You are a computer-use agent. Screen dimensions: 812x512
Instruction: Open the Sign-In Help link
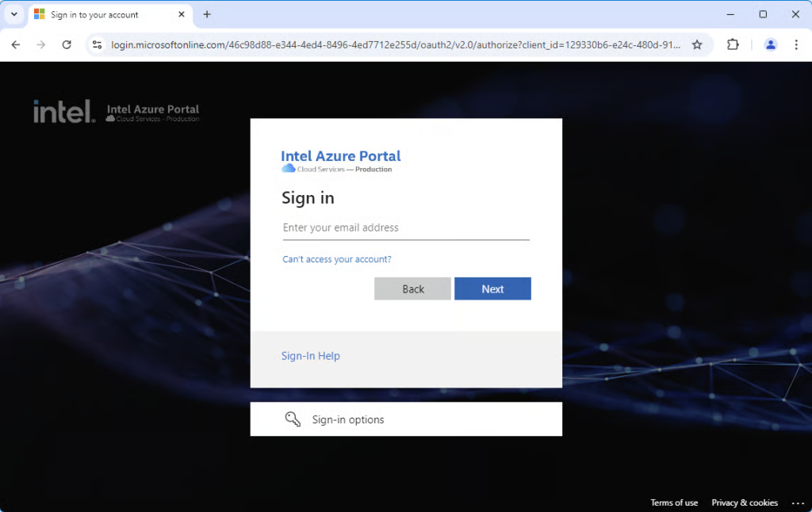310,356
